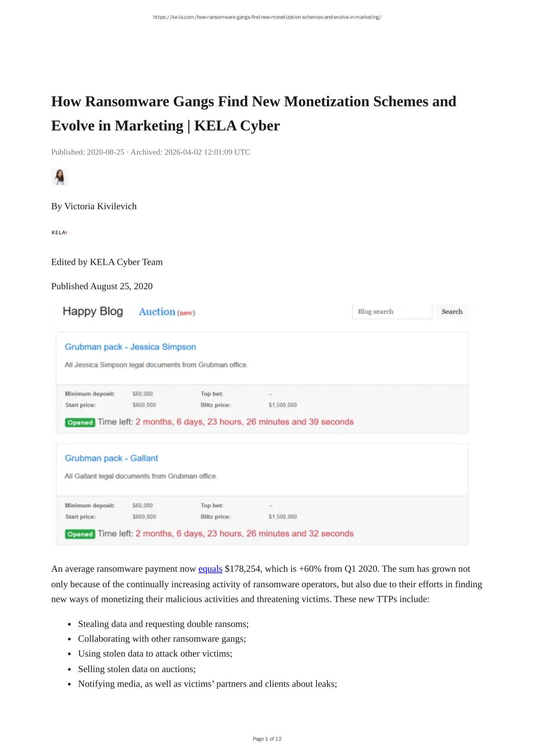Click the 'Page 1 of 12' footer
535x756 pixels.
click(267, 739)
